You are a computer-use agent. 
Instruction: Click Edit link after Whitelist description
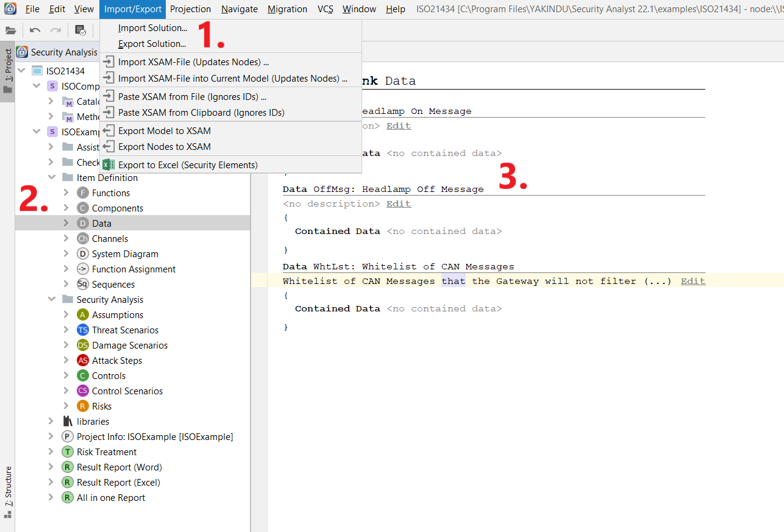point(693,281)
